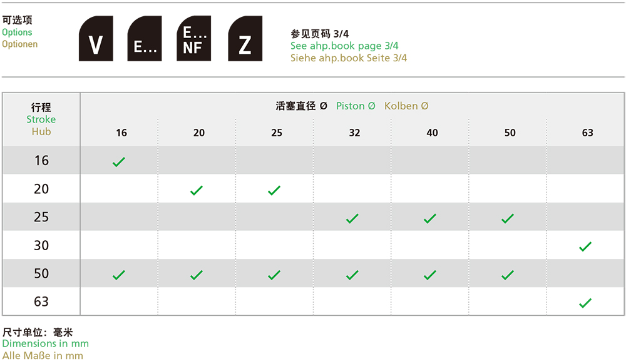Select the piston diameter 32 column header
The height and width of the screenshot is (364, 626).
354,133
